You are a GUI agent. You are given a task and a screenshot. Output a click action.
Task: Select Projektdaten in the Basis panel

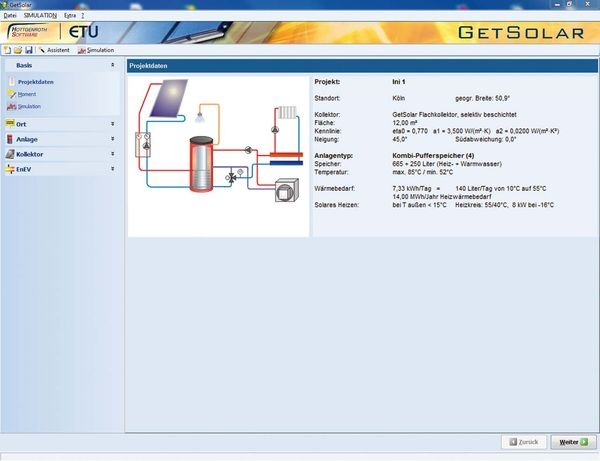pos(35,82)
